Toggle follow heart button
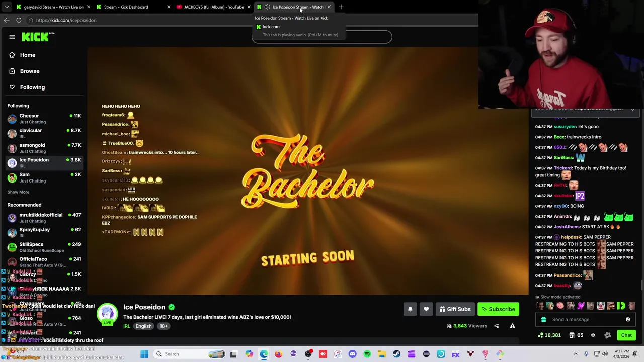This screenshot has height=362, width=644. click(x=426, y=309)
